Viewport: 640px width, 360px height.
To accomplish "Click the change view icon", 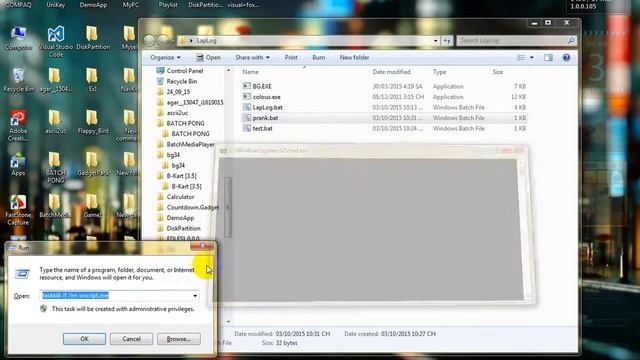I will (x=521, y=58).
